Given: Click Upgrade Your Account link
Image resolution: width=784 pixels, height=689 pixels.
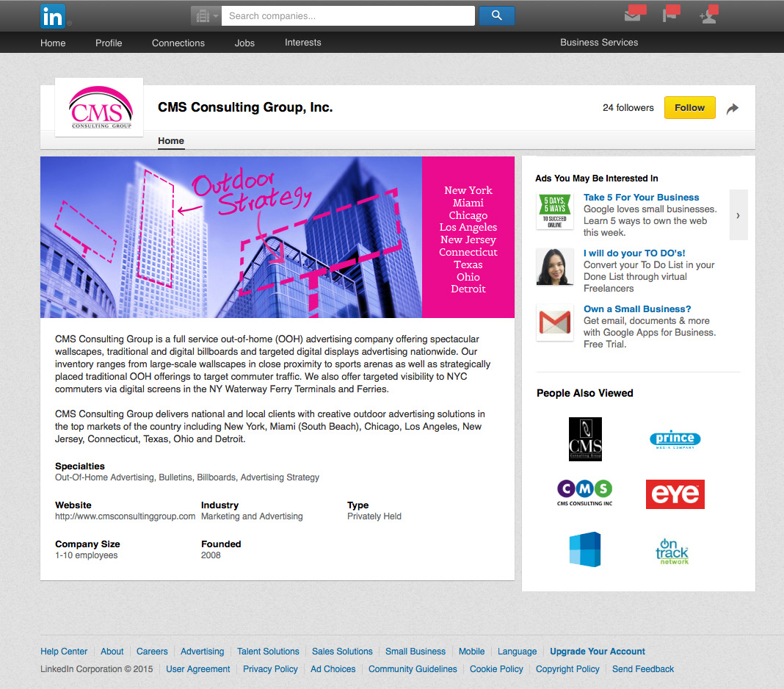Looking at the screenshot, I should pyautogui.click(x=598, y=652).
